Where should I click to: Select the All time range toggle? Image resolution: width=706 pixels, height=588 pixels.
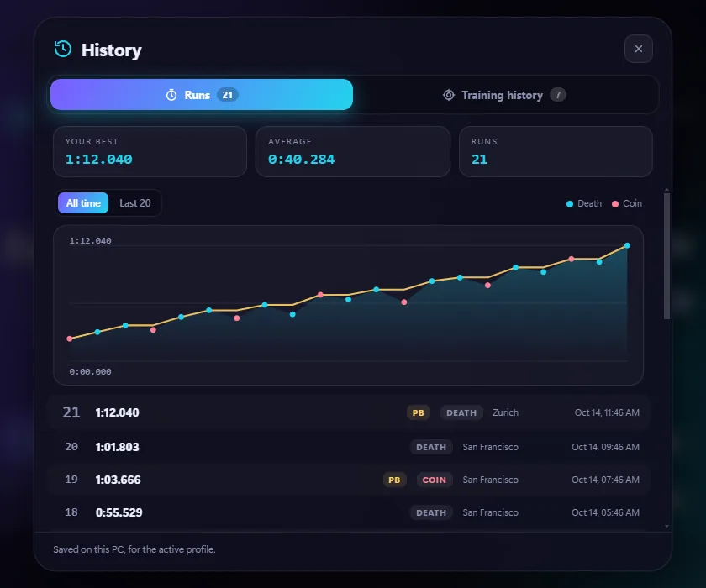click(83, 203)
